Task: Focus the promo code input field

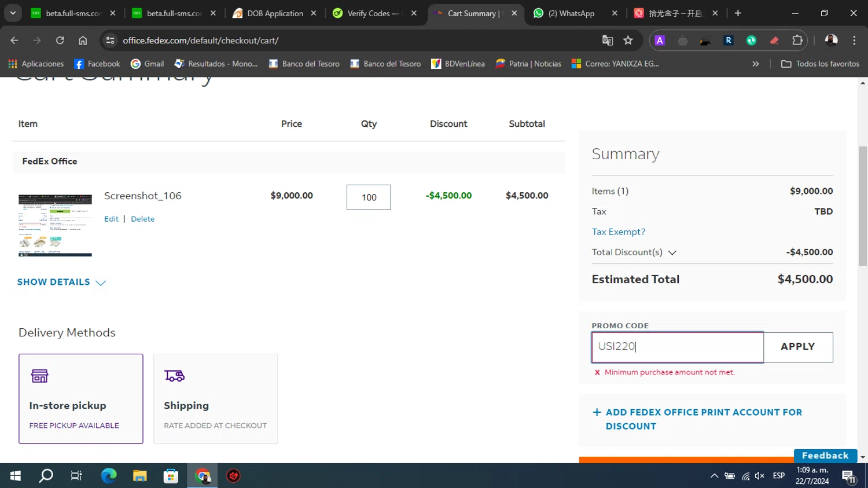Action: coord(678,347)
